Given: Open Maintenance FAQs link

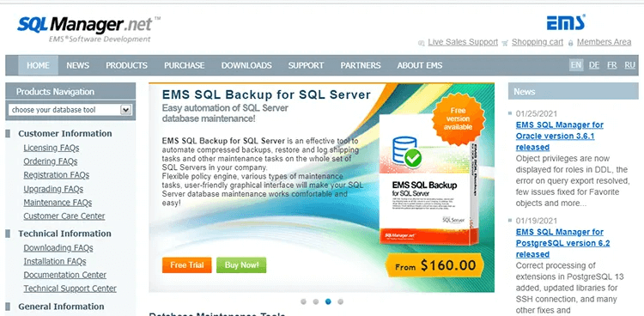Looking at the screenshot, I should point(58,203).
